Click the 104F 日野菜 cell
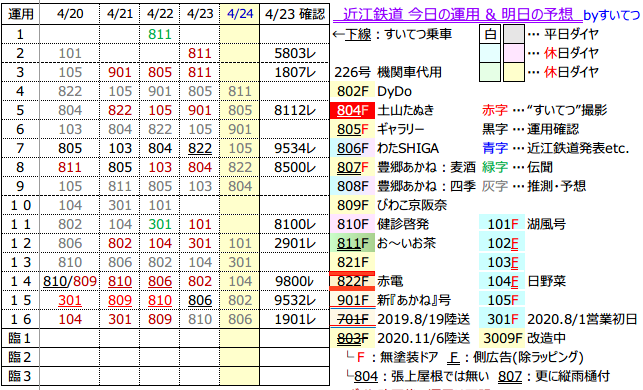 502,281
